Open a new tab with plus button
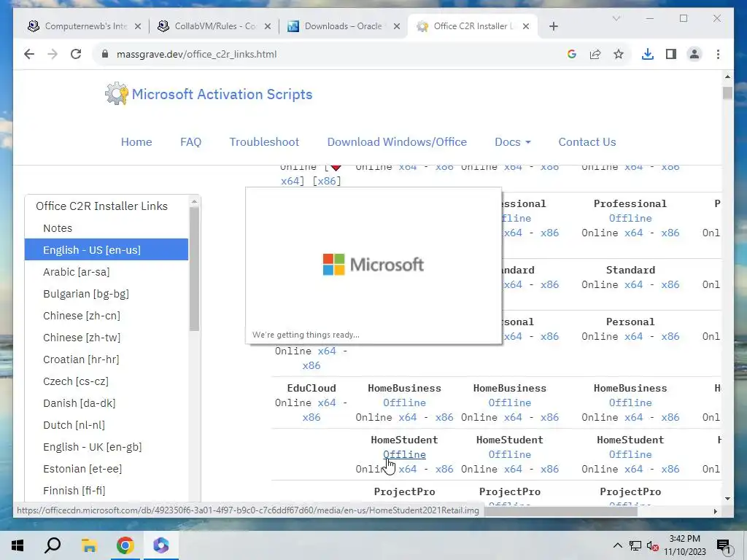747x560 pixels. click(553, 26)
